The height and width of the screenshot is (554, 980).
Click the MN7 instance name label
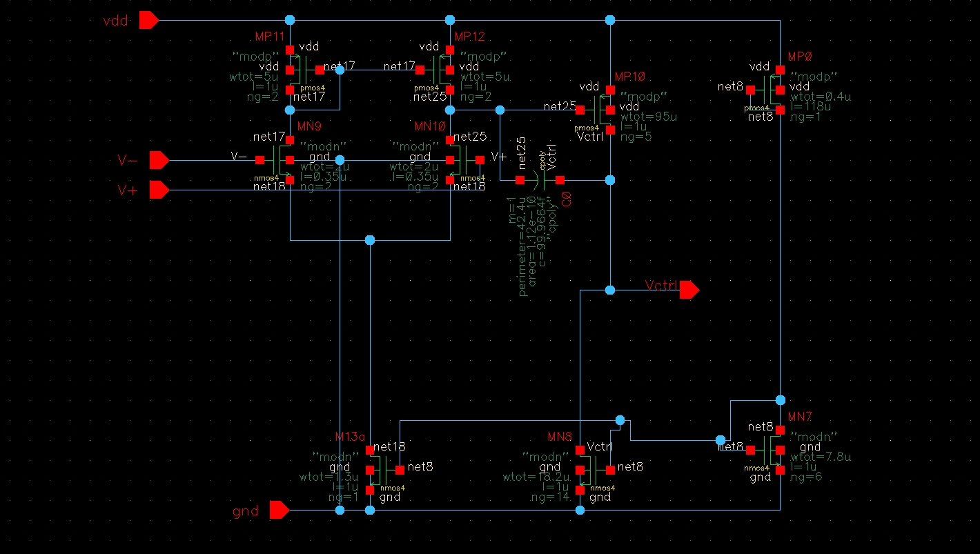tap(800, 417)
